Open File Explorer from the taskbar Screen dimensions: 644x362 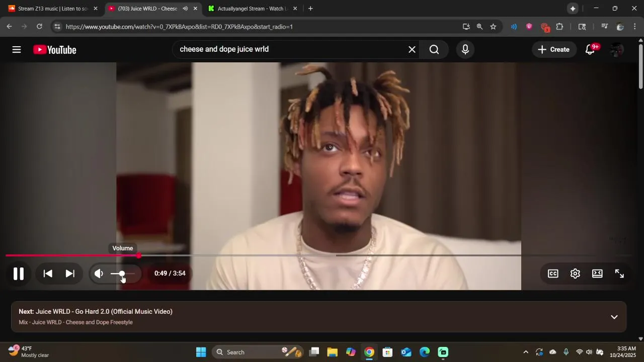tap(332, 352)
